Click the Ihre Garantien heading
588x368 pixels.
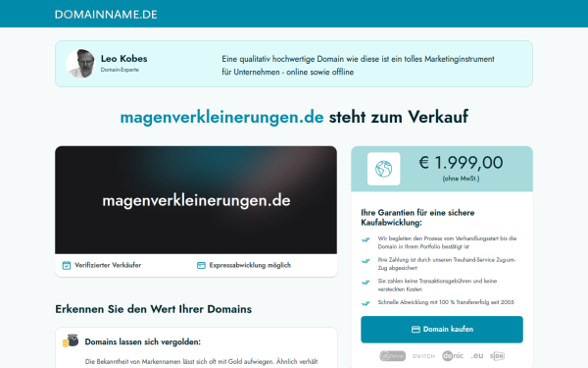coord(417,218)
